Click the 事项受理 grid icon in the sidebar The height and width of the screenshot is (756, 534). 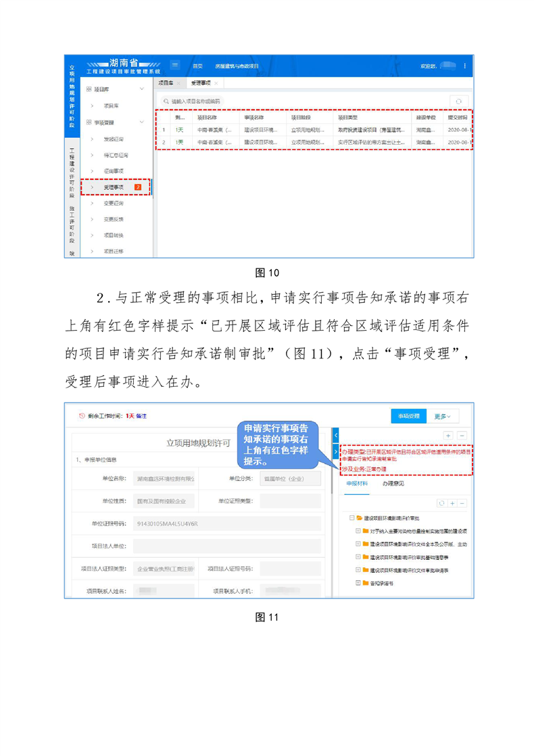89,122
